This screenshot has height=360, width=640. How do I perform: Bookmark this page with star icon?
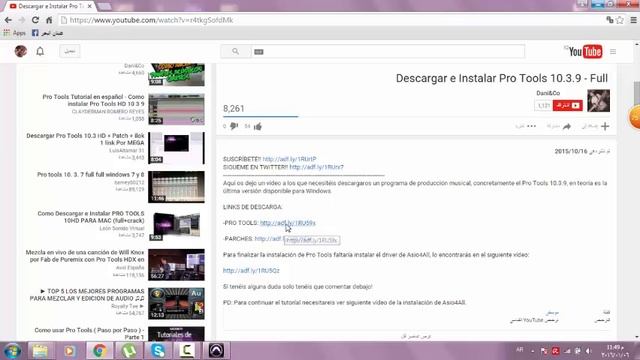pyautogui.click(x=620, y=20)
